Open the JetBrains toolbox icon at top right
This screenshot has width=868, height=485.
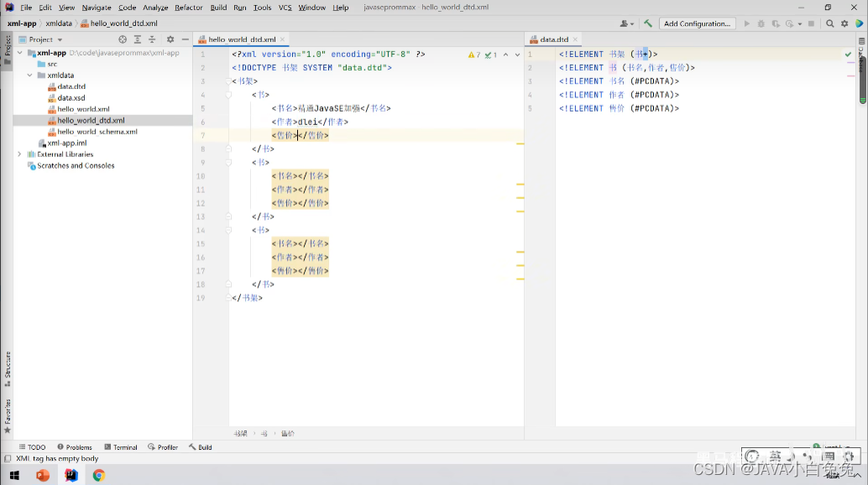tap(859, 23)
